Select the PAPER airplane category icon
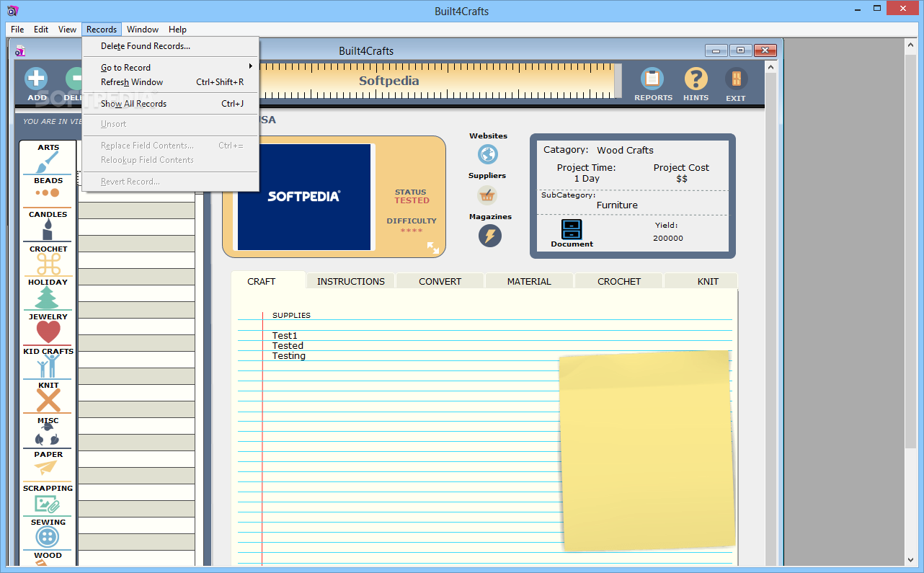This screenshot has height=573, width=924. [x=45, y=468]
